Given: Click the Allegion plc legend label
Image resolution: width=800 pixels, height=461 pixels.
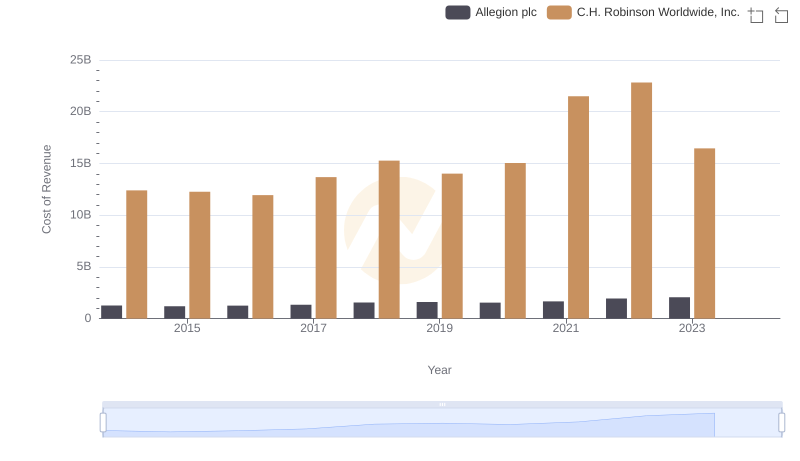Looking at the screenshot, I should (506, 12).
